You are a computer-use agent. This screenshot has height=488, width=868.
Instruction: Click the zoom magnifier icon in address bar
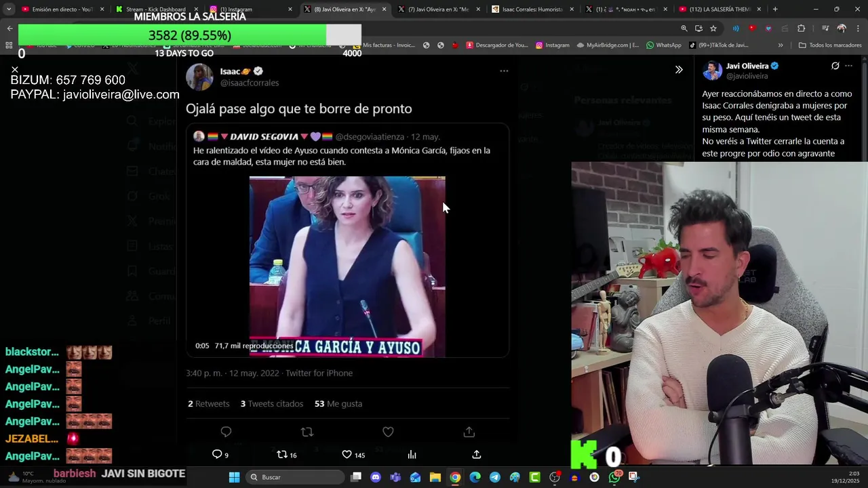(x=684, y=28)
